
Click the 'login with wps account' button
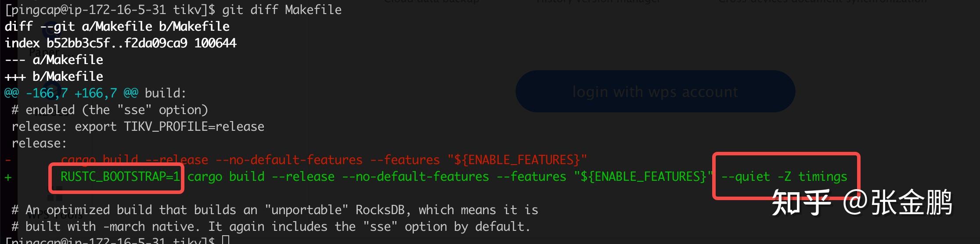655,91
